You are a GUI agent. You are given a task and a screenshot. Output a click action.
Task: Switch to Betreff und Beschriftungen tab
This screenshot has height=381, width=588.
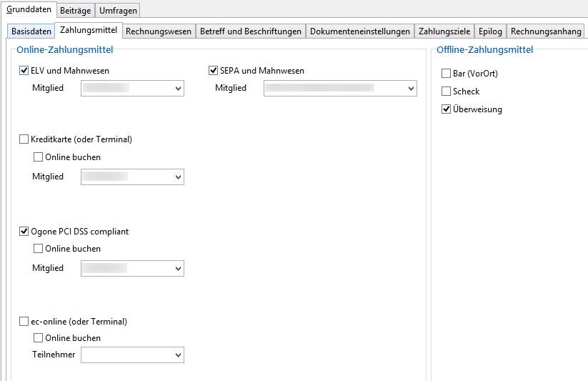tap(251, 31)
